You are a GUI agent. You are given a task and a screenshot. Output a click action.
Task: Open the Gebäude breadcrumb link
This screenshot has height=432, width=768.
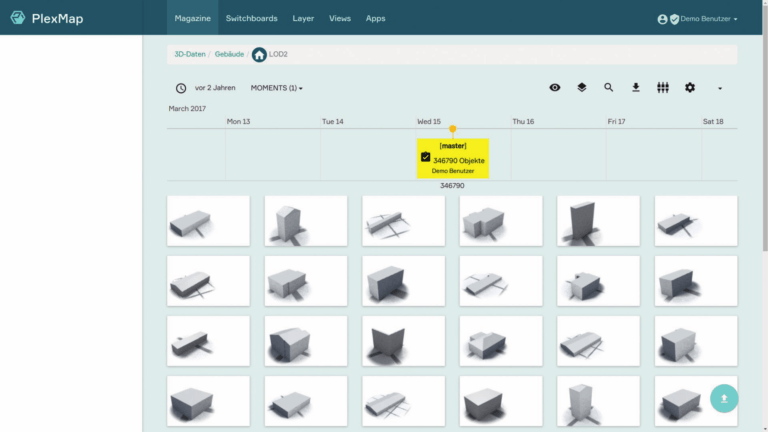[x=229, y=55]
